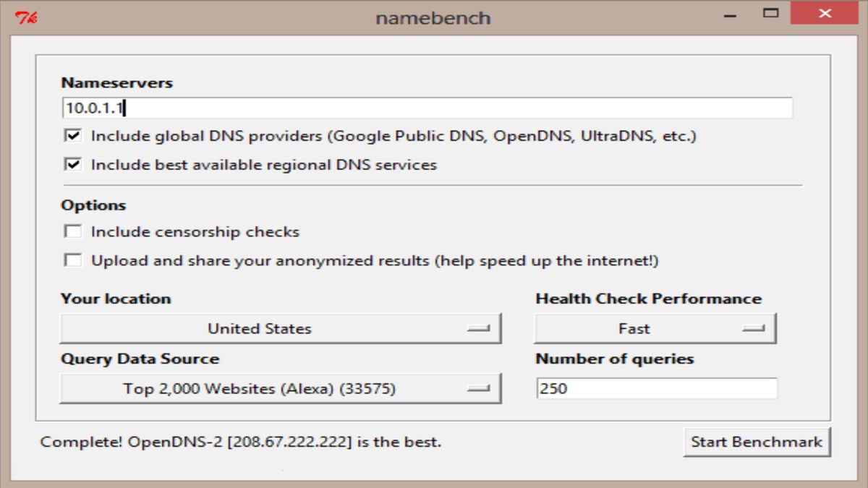This screenshot has width=868, height=488.
Task: Expand the Fast health check dropdown
Action: (x=655, y=329)
